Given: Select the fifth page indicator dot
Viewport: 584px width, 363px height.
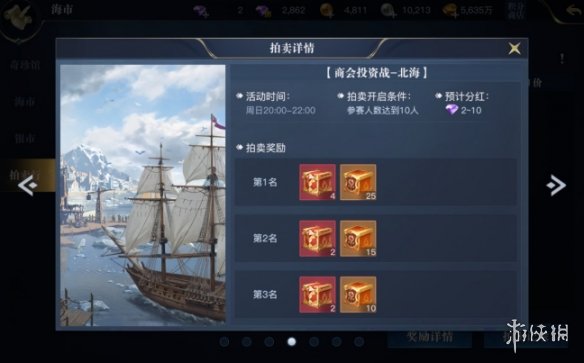Looking at the screenshot, I should click(314, 341).
